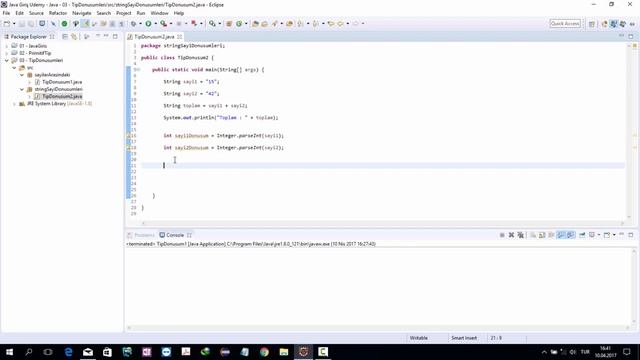Open the Window menu
The width and height of the screenshot is (640, 360).
159,13
